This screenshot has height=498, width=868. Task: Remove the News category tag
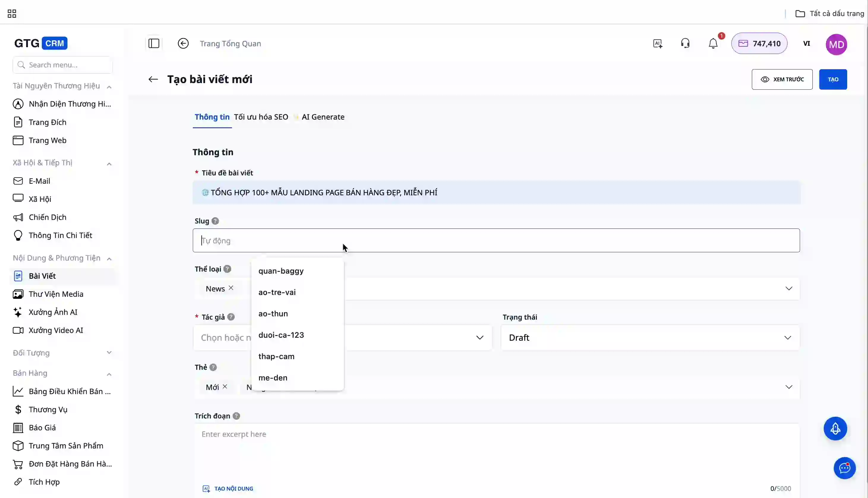click(x=231, y=288)
